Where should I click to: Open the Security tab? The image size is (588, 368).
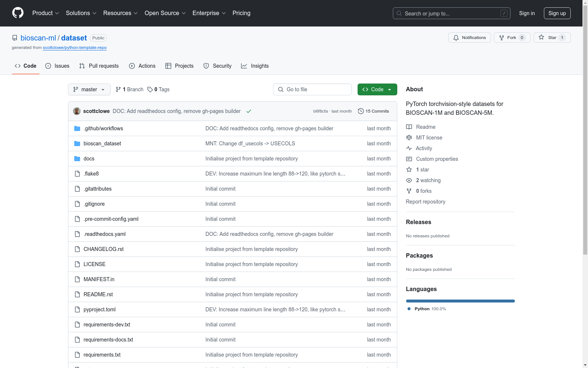218,66
